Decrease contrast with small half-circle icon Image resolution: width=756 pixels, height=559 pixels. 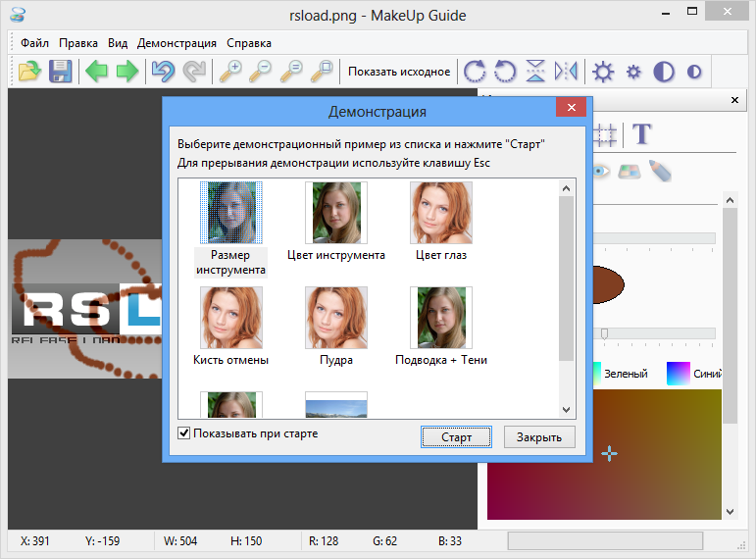click(x=694, y=73)
